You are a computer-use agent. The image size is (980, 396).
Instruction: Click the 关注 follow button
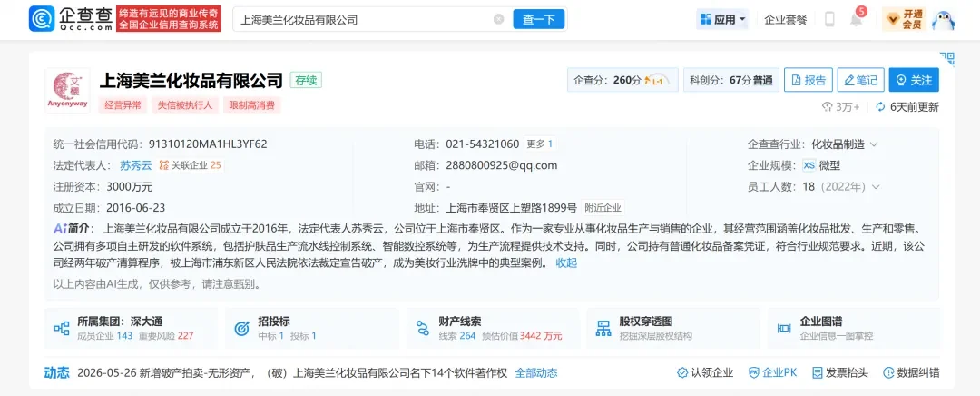pyautogui.click(x=914, y=80)
